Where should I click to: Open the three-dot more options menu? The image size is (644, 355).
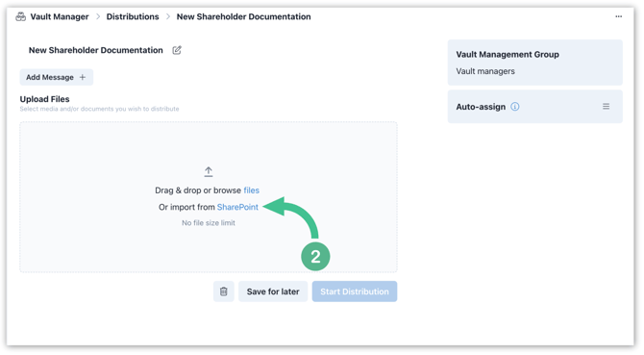619,16
